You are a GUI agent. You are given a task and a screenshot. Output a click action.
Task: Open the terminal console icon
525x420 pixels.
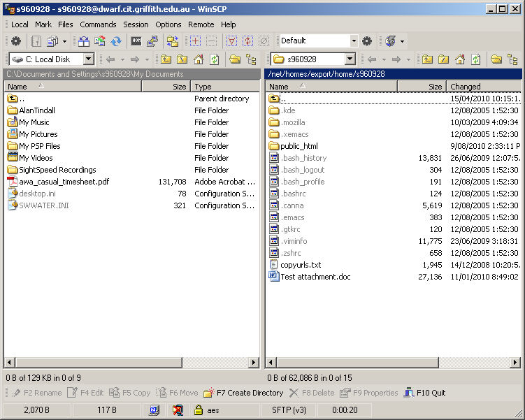point(136,41)
